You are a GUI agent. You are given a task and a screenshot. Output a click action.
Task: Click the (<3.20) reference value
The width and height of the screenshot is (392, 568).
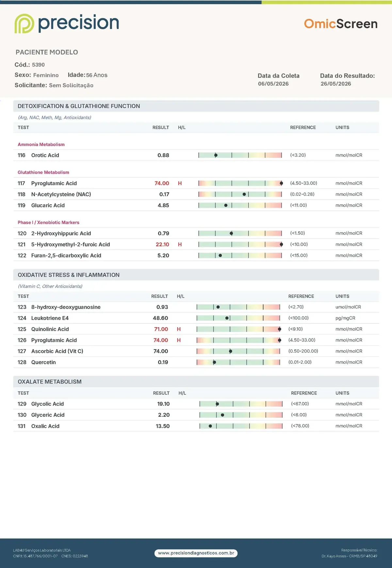pos(298,155)
